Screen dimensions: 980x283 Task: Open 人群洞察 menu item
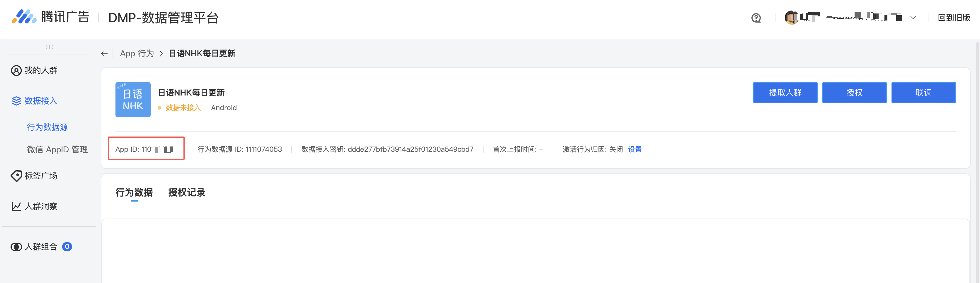(41, 206)
